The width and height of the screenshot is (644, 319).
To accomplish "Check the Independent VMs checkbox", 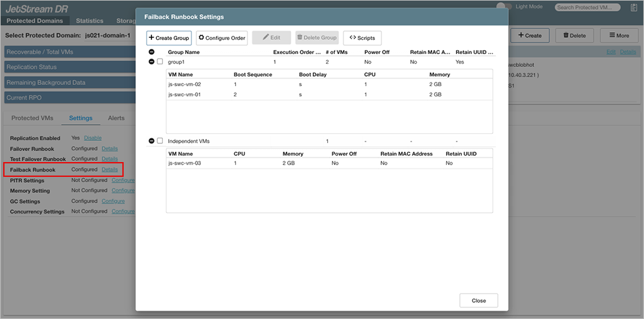I will (x=160, y=141).
